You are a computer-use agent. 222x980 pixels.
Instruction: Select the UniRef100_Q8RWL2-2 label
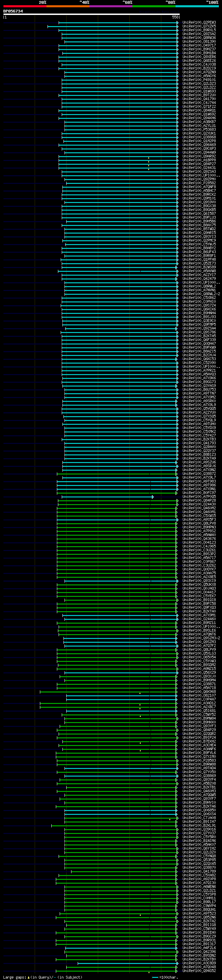coord(201,294)
